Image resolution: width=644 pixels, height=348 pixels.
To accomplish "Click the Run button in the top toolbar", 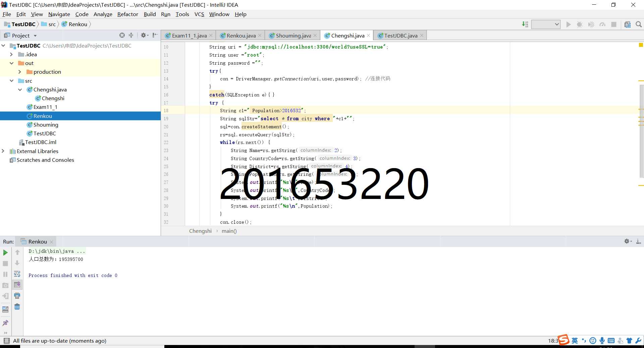I will 568,24.
